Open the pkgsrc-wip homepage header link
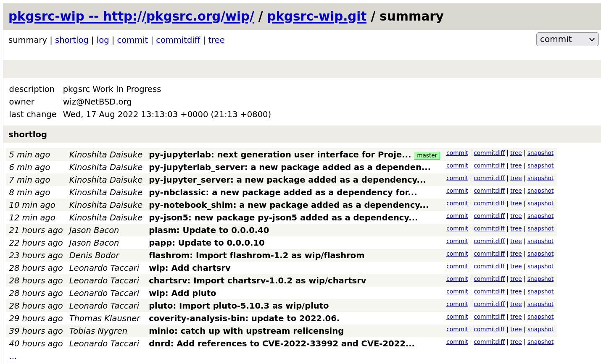This screenshot has height=364, width=601. pyautogui.click(x=131, y=16)
